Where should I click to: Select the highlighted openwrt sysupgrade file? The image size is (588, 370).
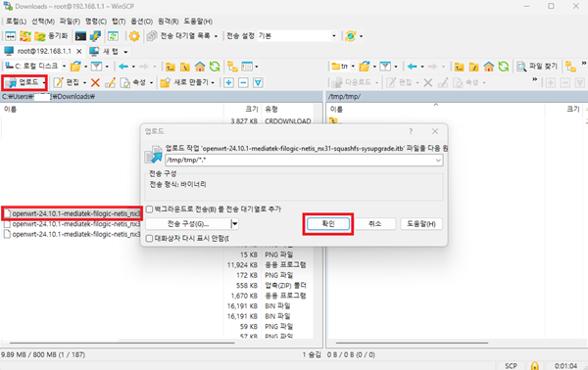click(x=72, y=213)
